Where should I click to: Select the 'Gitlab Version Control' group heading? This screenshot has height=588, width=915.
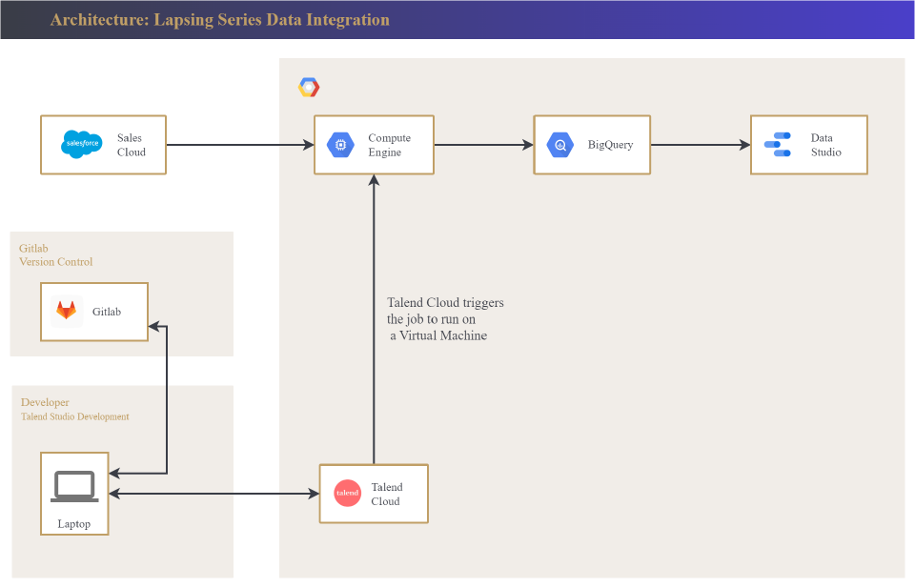point(55,254)
